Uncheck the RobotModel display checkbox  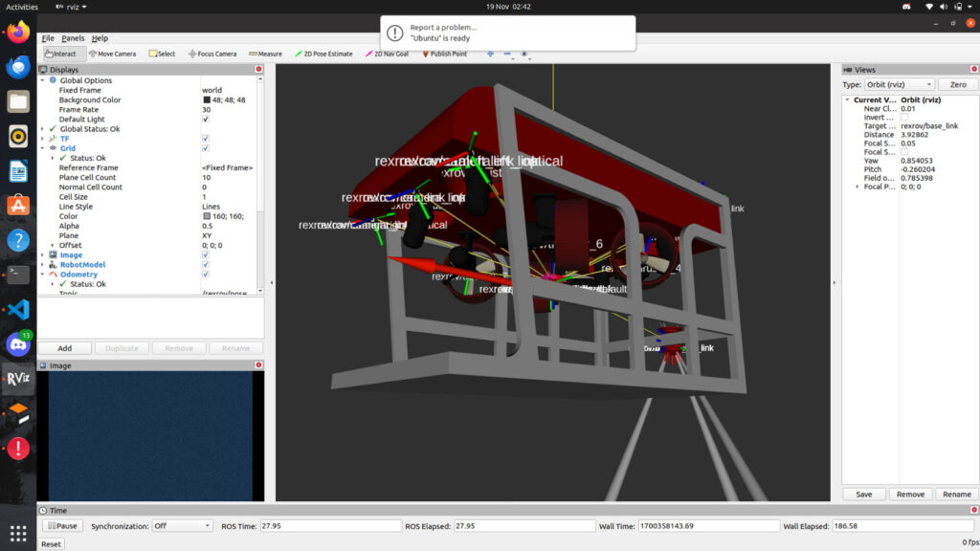tap(206, 265)
